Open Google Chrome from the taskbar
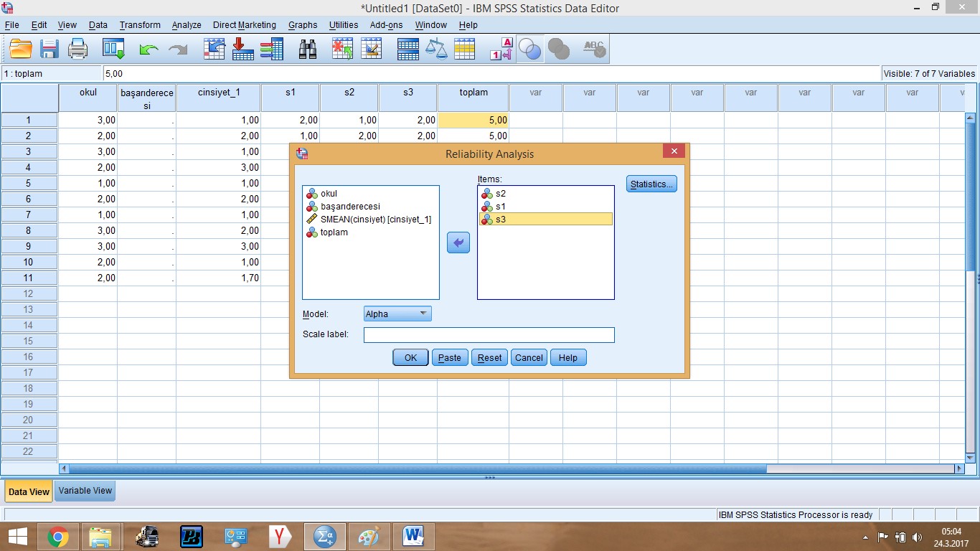Screen dimensions: 980x551 pyautogui.click(x=58, y=537)
